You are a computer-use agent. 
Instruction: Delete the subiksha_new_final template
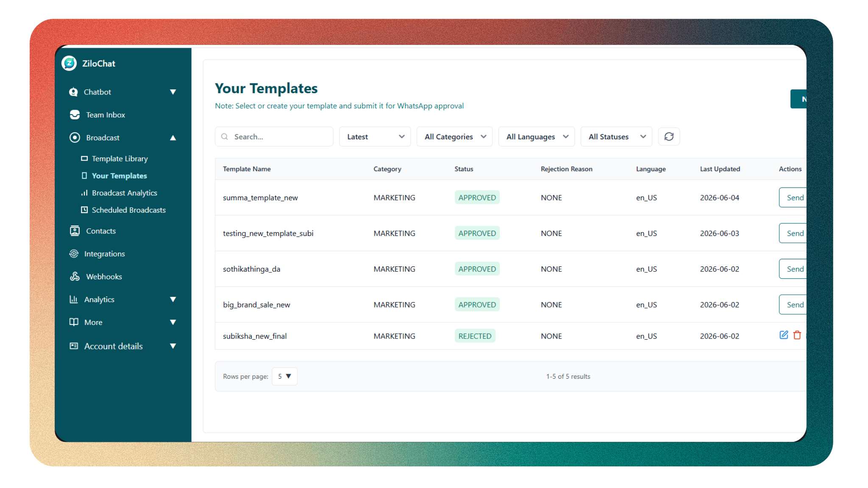tap(797, 335)
